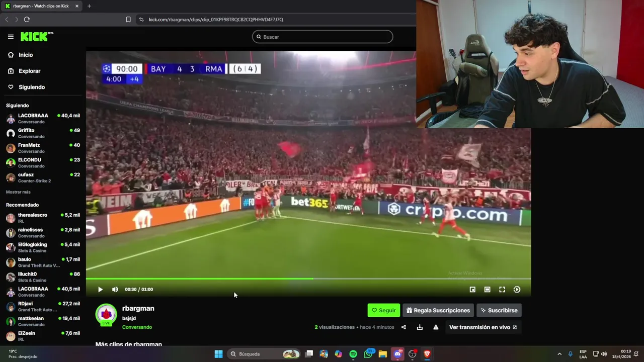Open ELCONDU channel in following list
This screenshot has height=362, width=644.
tap(43, 162)
